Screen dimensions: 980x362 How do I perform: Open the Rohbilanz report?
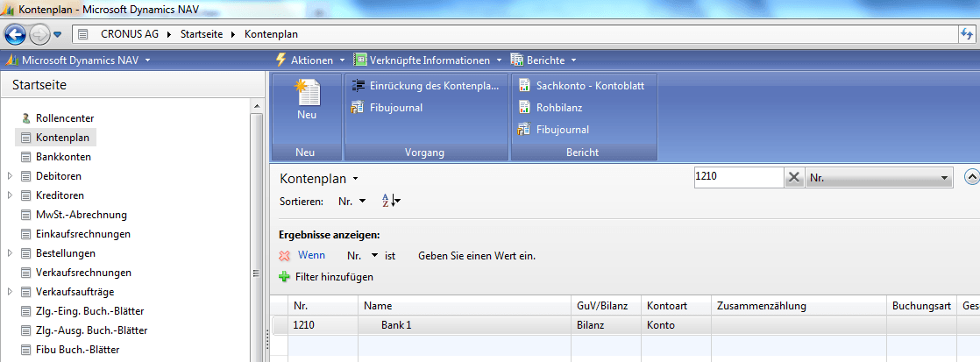coord(550,108)
